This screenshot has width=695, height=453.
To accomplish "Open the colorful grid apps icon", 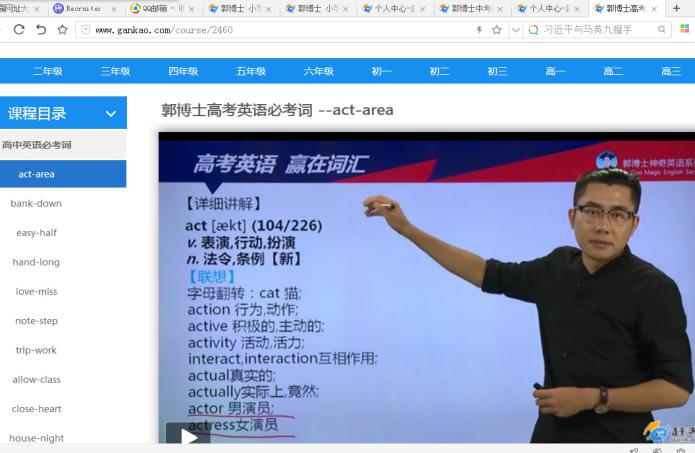I will pyautogui.click(x=684, y=29).
